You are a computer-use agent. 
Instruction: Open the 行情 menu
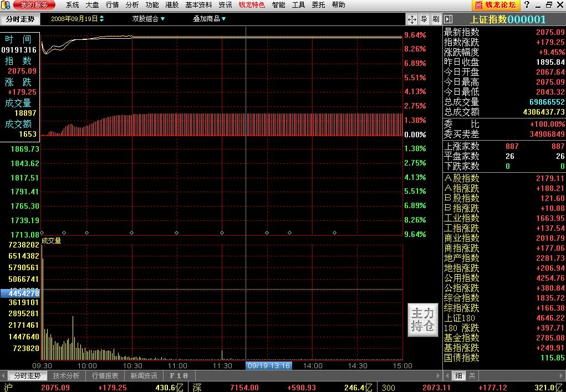(x=113, y=5)
